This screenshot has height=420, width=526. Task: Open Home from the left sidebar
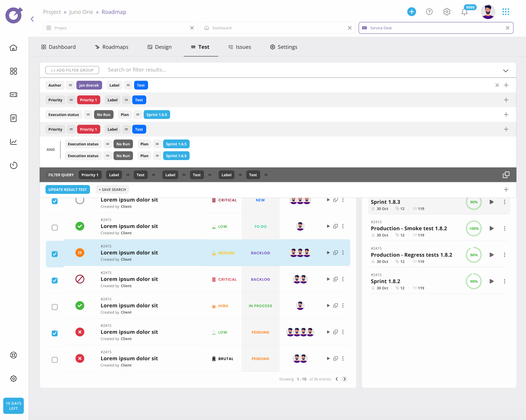point(14,48)
